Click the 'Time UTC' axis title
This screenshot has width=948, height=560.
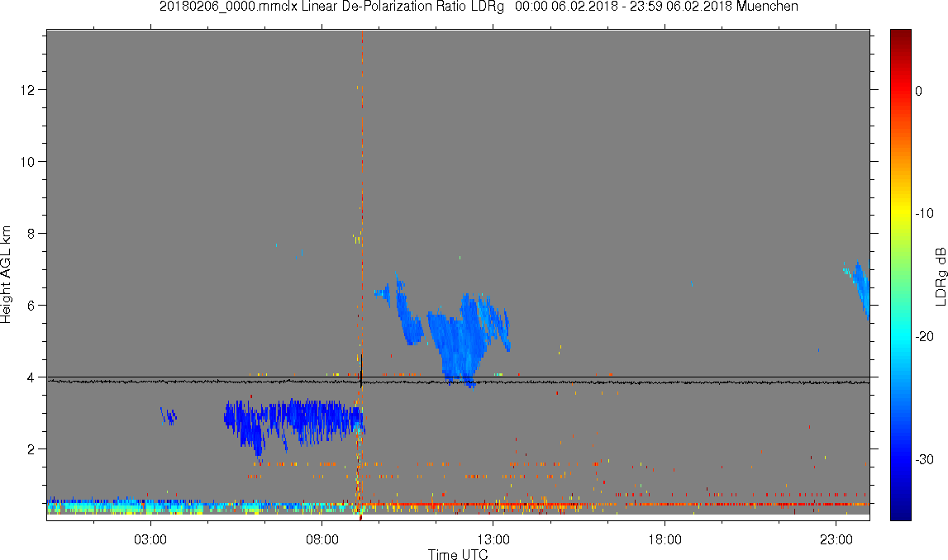[x=458, y=554]
